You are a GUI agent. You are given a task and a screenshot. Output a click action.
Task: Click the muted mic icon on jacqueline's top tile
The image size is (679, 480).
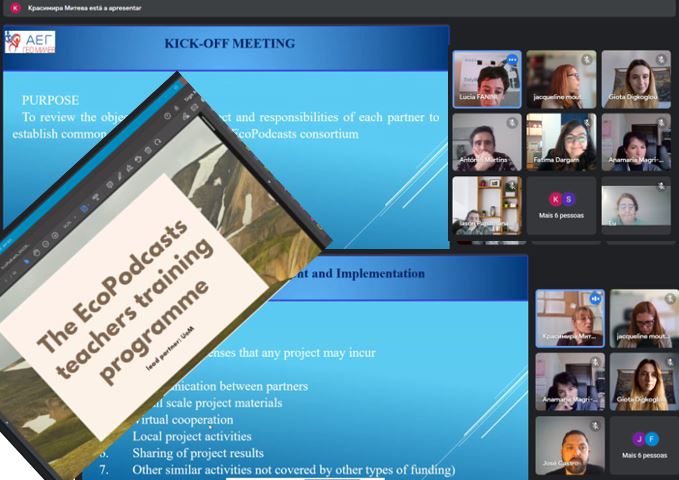[587, 60]
